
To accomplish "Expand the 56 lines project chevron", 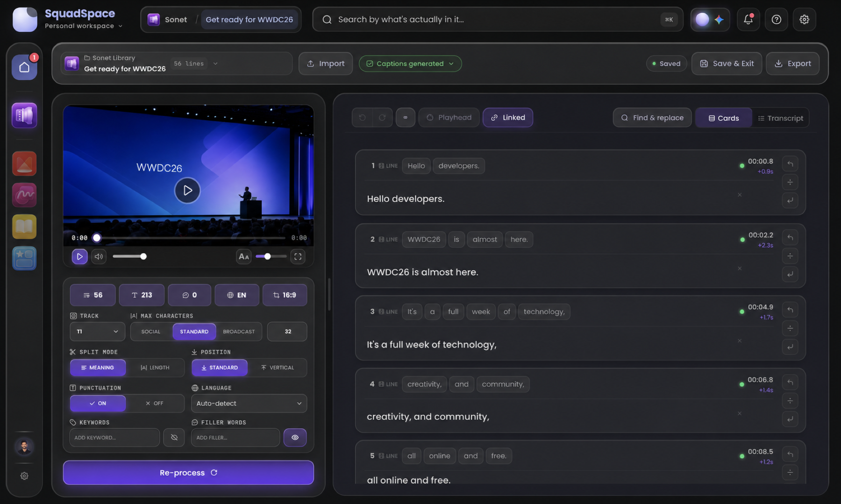I will click(215, 64).
